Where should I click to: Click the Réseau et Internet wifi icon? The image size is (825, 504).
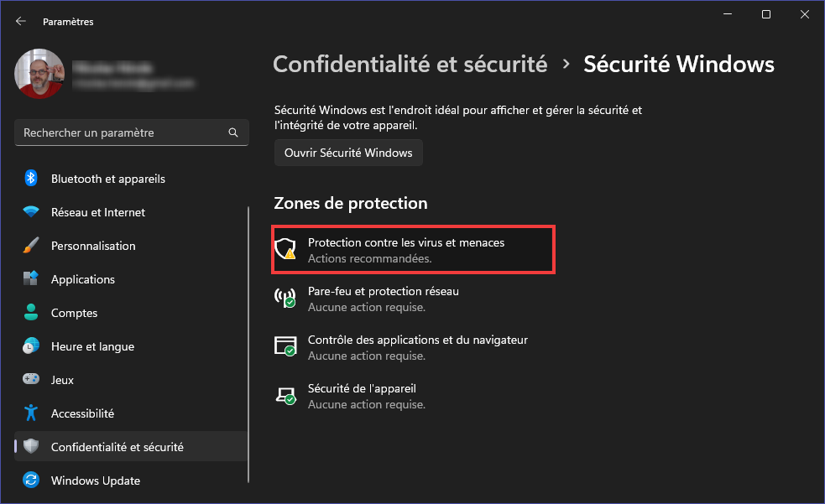31,212
